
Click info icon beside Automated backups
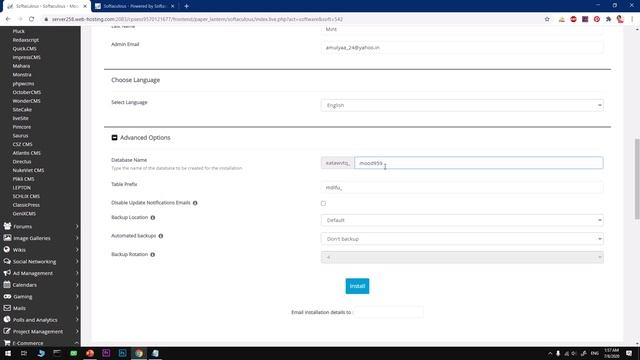click(161, 236)
